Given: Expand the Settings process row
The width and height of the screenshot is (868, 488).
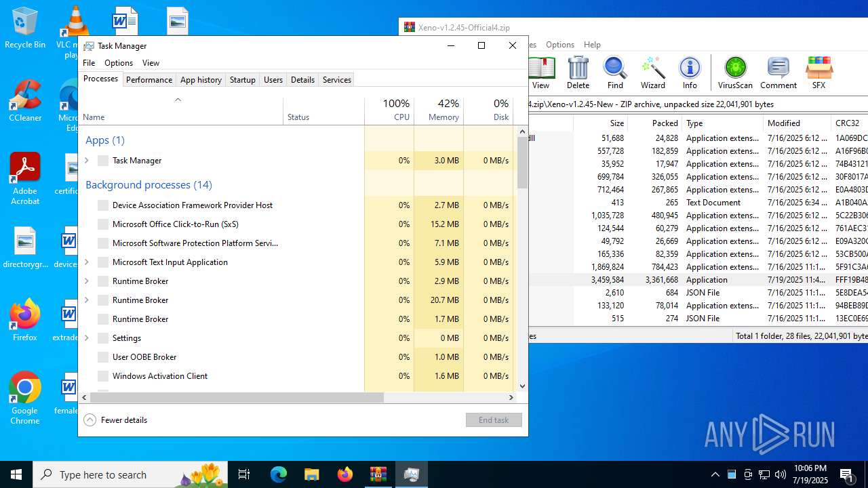Looking at the screenshot, I should (87, 338).
